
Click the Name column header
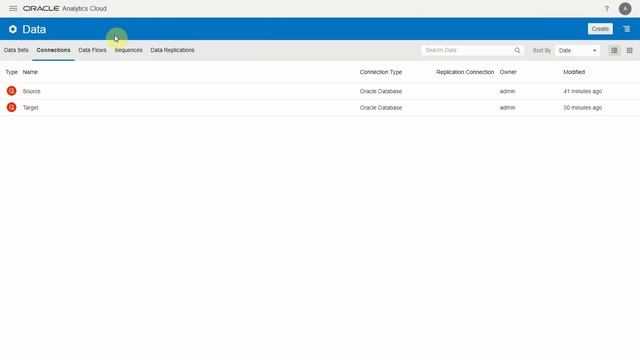point(30,72)
